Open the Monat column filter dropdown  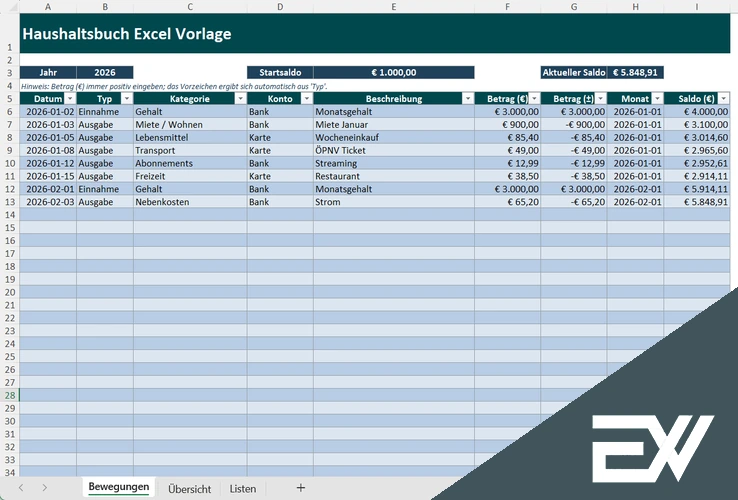pyautogui.click(x=658, y=98)
